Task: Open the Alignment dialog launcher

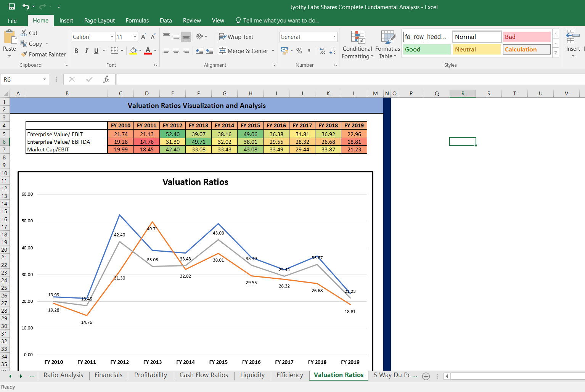Action: [x=274, y=65]
